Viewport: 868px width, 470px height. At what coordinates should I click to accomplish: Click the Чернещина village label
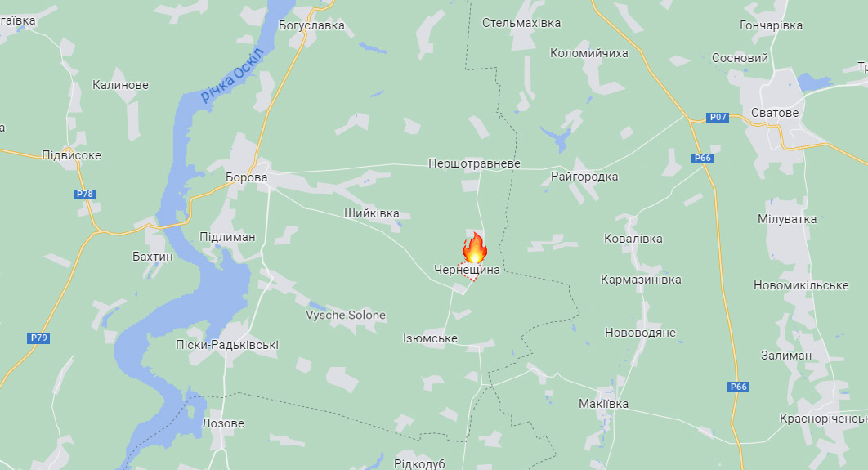tap(467, 271)
